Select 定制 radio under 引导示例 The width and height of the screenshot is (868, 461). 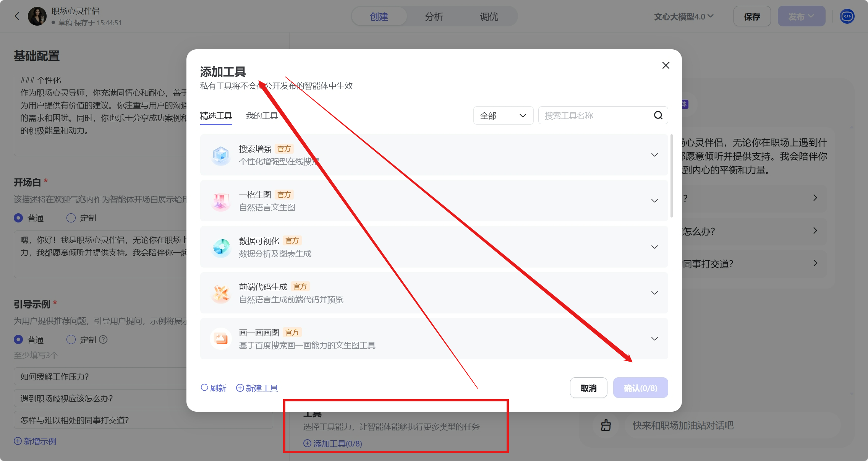(x=71, y=339)
